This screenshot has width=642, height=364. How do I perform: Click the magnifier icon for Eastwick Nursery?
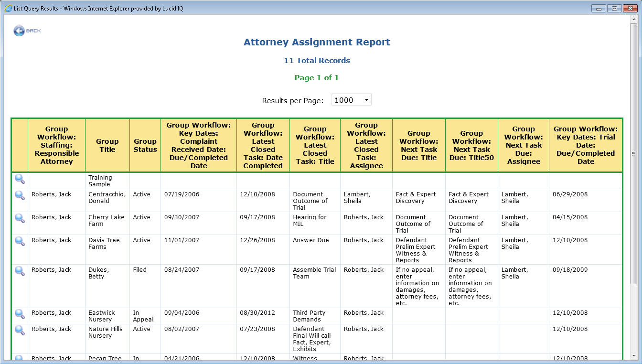pos(19,314)
